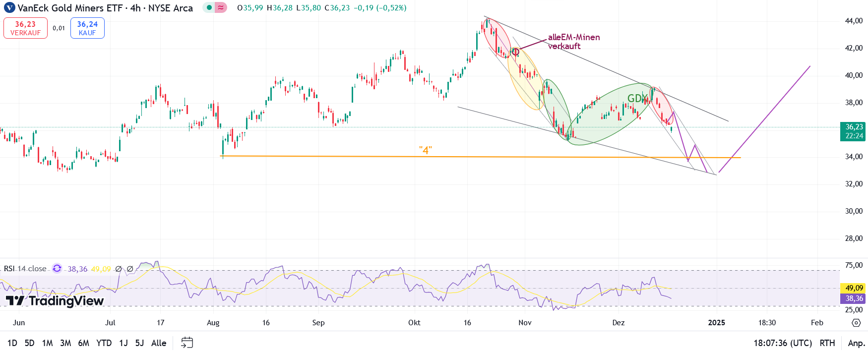Open the 18:07:36 (UTC) timezone menu
This screenshot has height=353, width=868.
pos(783,343)
